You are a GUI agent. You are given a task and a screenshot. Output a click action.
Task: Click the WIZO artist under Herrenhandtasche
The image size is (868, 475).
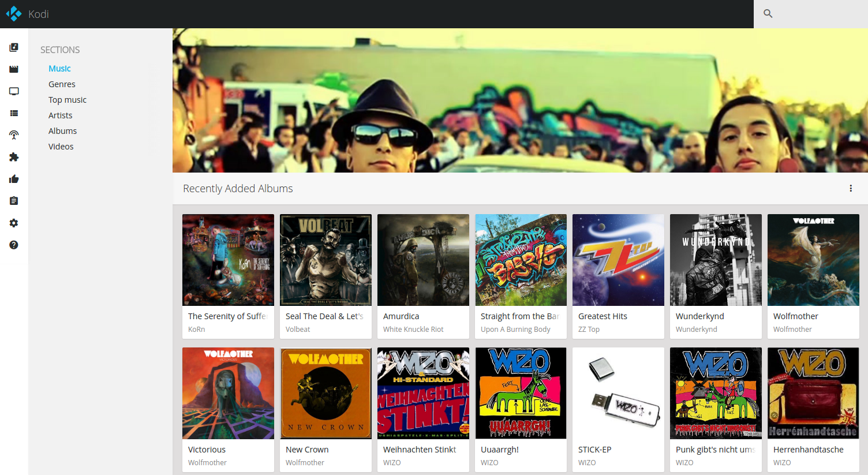click(x=782, y=462)
